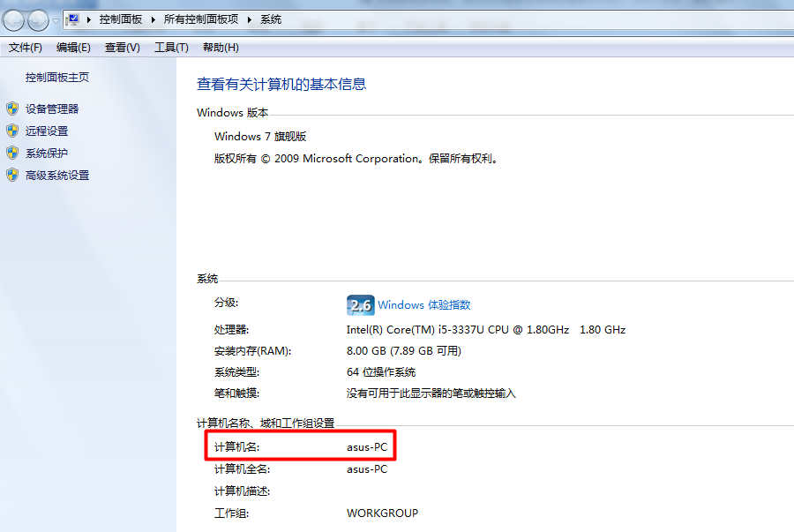Click the Forward navigation arrow button
The image size is (794, 532).
pos(39,20)
